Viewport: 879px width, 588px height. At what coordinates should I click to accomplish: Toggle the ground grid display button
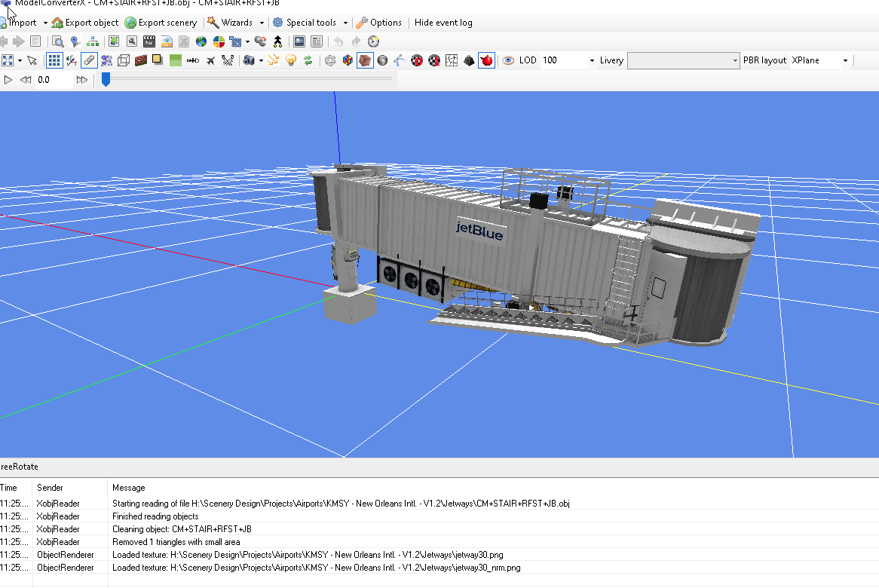click(x=54, y=60)
